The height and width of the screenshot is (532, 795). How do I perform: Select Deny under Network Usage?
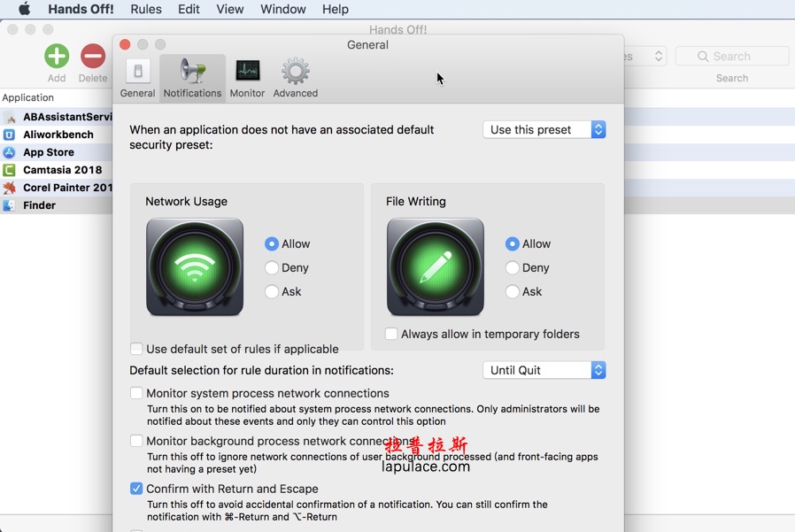click(272, 268)
